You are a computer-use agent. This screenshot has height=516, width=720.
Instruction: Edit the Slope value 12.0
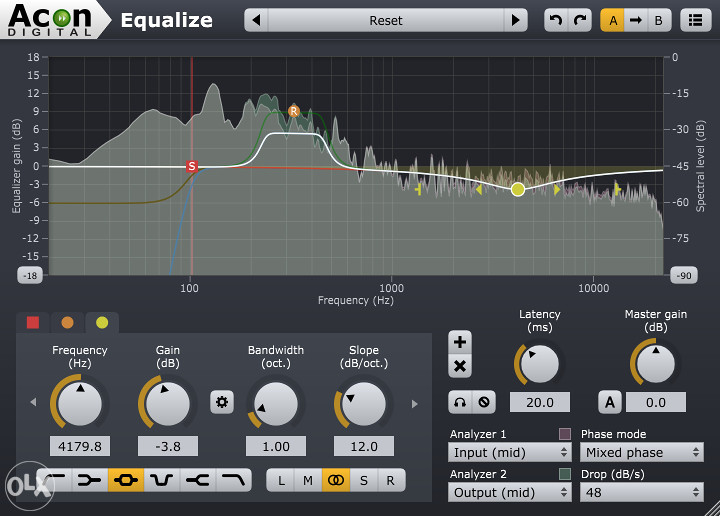[364, 446]
